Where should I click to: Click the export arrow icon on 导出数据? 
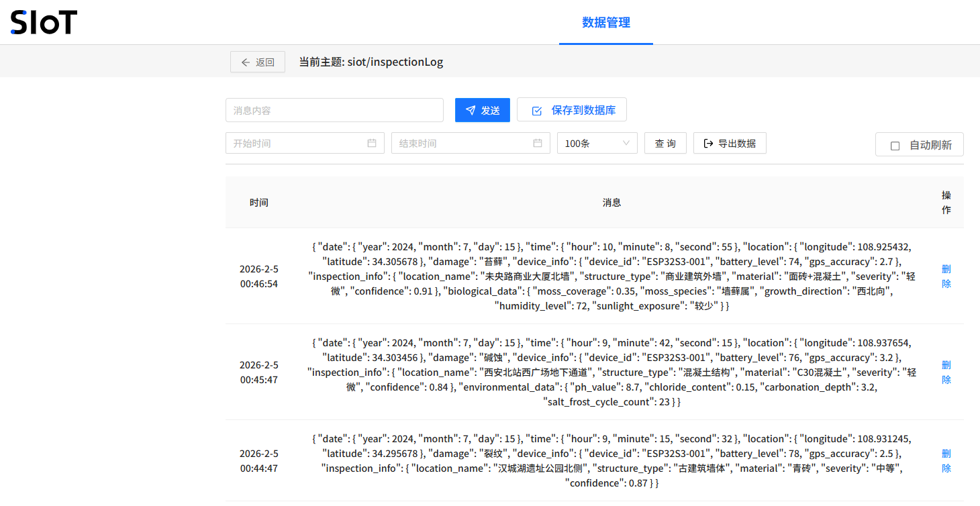709,142
